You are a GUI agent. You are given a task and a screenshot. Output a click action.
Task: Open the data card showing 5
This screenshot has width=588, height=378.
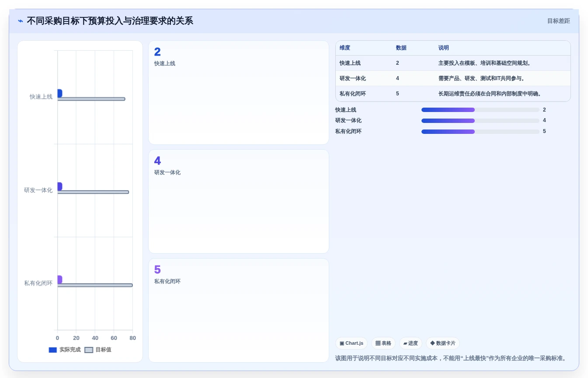[239, 310]
